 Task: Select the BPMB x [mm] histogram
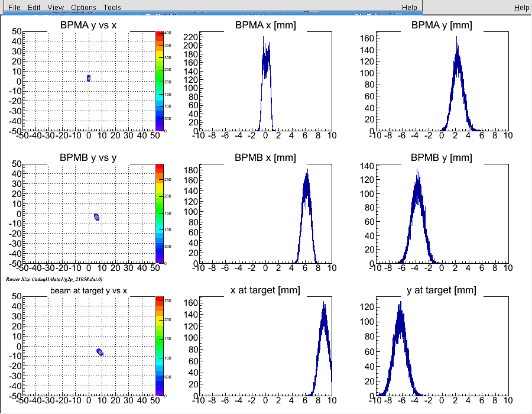(x=265, y=214)
